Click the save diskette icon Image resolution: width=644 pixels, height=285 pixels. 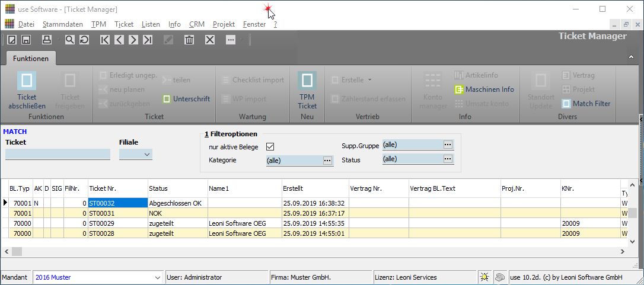point(26,40)
